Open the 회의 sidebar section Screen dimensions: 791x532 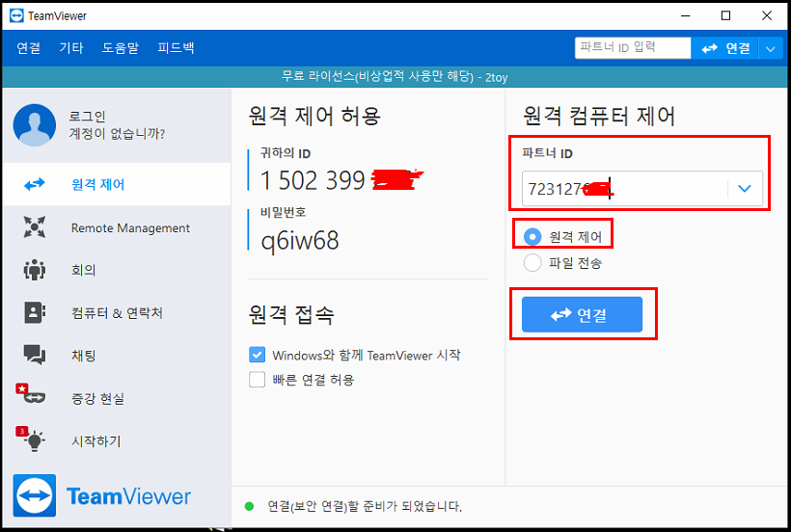117,271
